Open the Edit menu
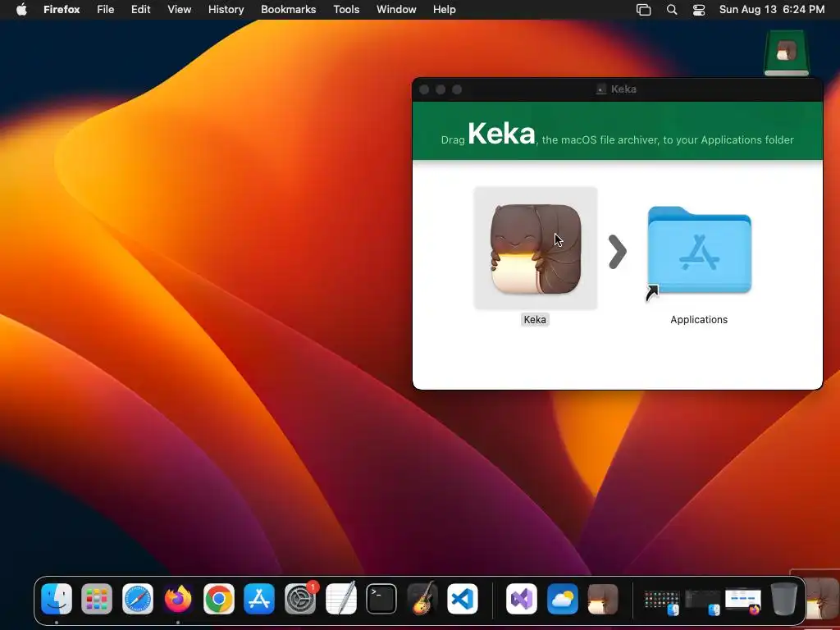840x630 pixels. click(141, 10)
